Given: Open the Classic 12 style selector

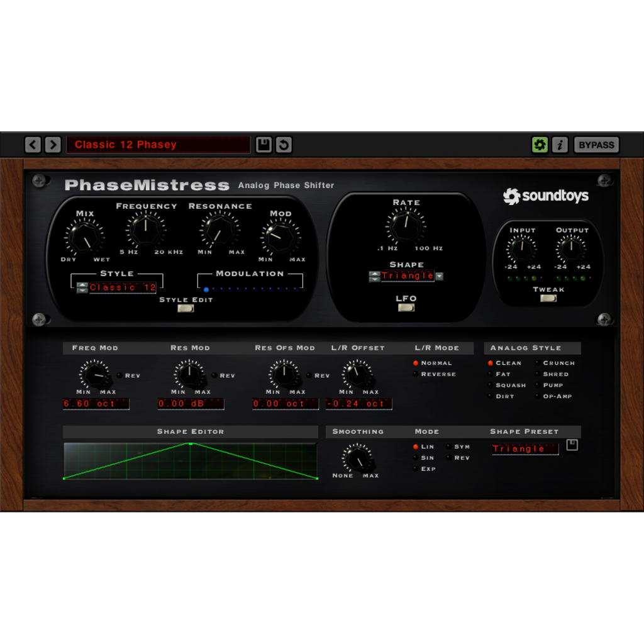Looking at the screenshot, I should point(123,287).
